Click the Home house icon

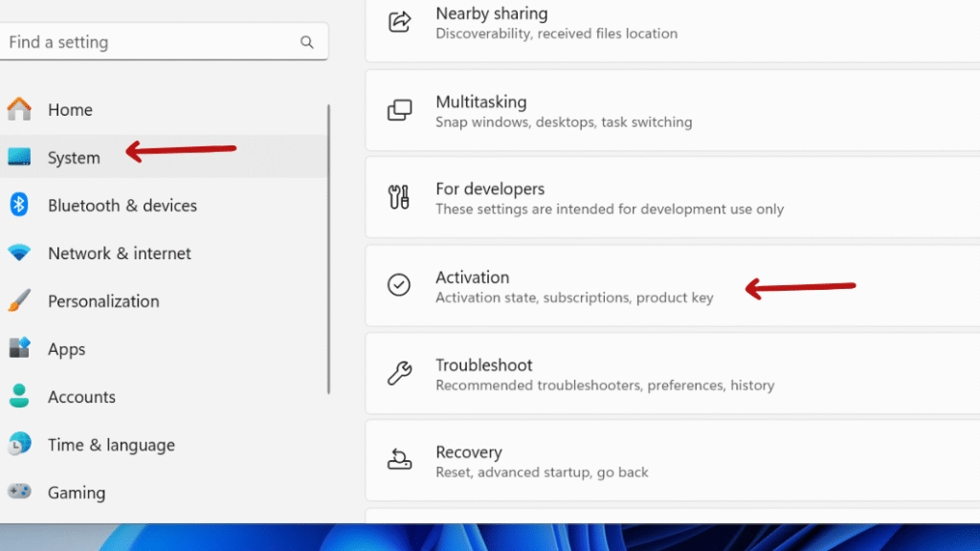[19, 109]
